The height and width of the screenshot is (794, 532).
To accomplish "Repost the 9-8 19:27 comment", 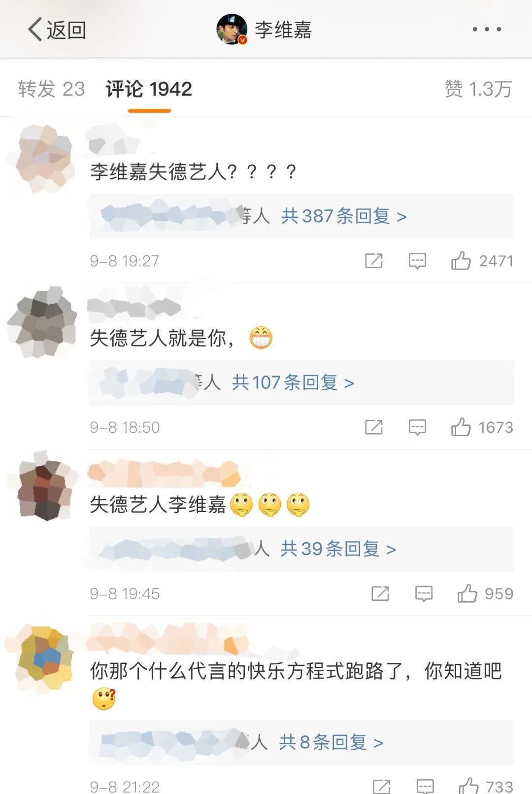I will pos(374,261).
